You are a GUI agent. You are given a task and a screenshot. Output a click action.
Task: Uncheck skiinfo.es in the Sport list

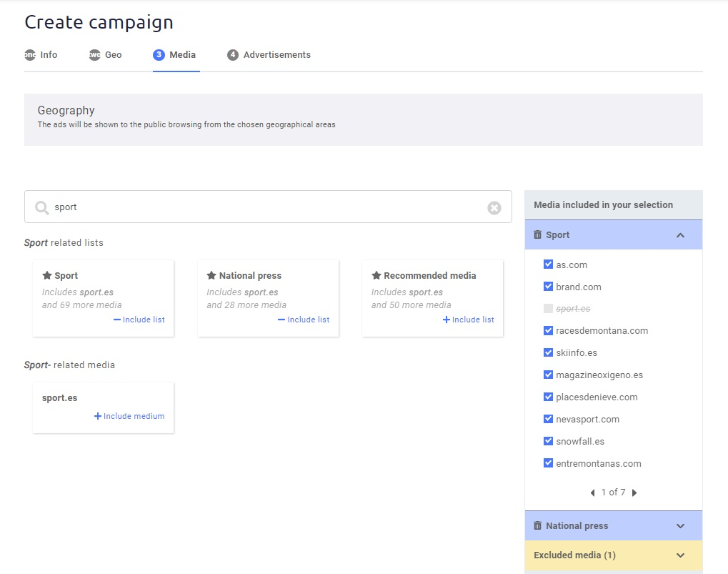[x=548, y=352]
